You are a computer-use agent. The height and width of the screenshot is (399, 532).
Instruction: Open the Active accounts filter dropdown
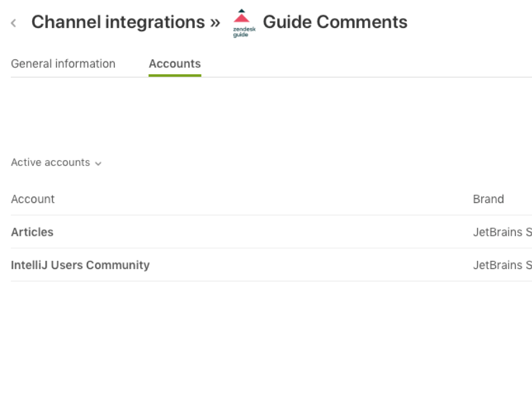point(50,163)
